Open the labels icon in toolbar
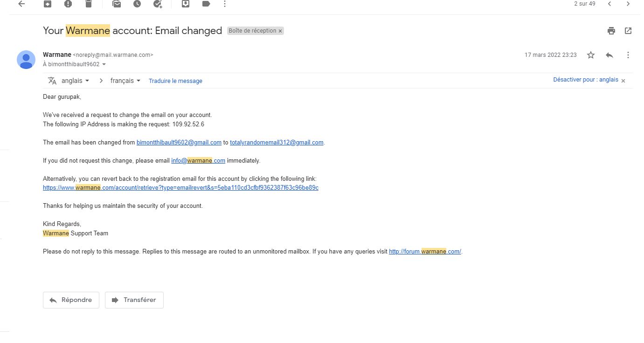This screenshot has height=343, width=644. pyautogui.click(x=206, y=4)
